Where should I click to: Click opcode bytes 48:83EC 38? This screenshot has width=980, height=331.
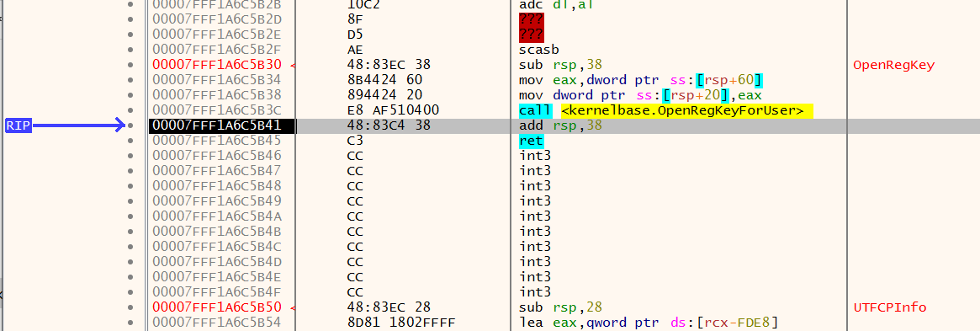point(389,65)
